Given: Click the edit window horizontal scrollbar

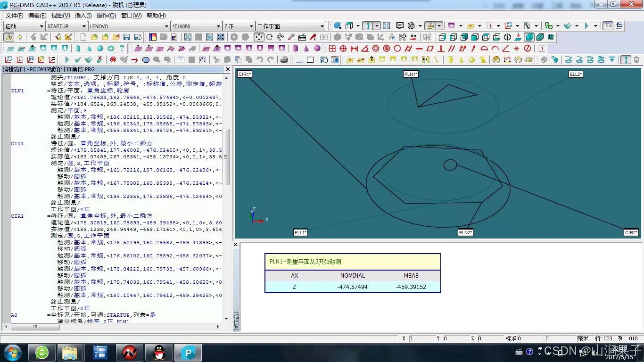Looking at the screenshot, I should point(113,326).
